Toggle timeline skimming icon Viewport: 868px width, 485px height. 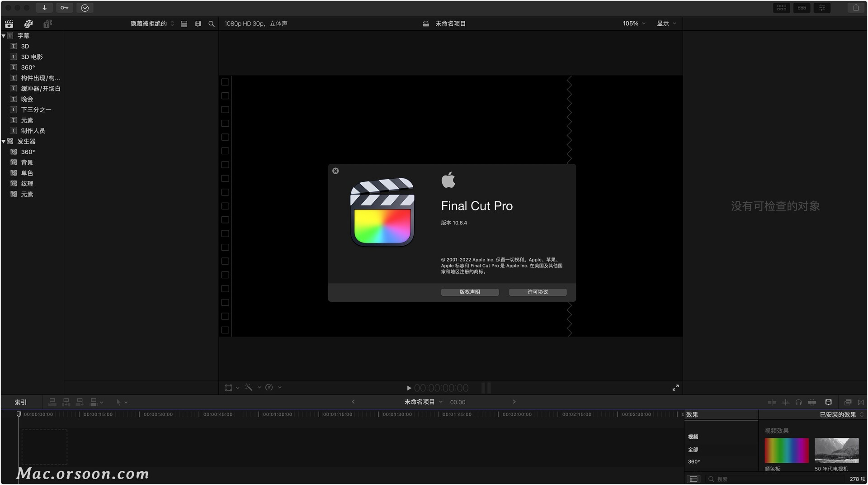(x=772, y=402)
